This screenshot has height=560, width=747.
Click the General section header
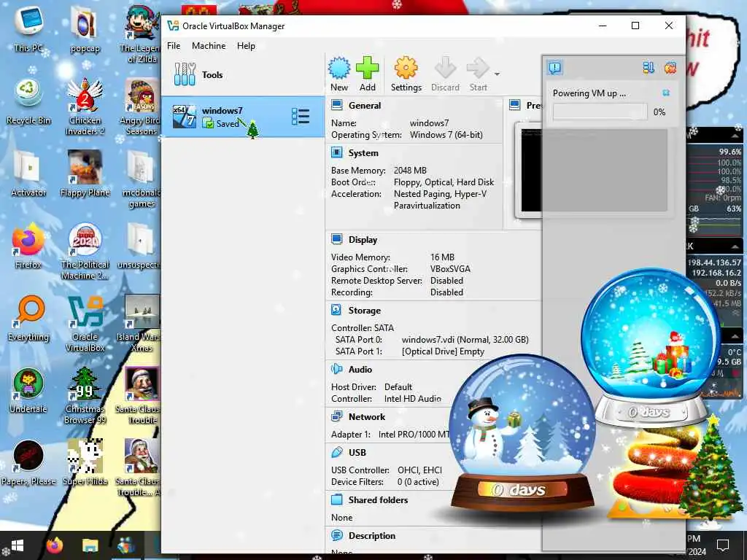[365, 106]
